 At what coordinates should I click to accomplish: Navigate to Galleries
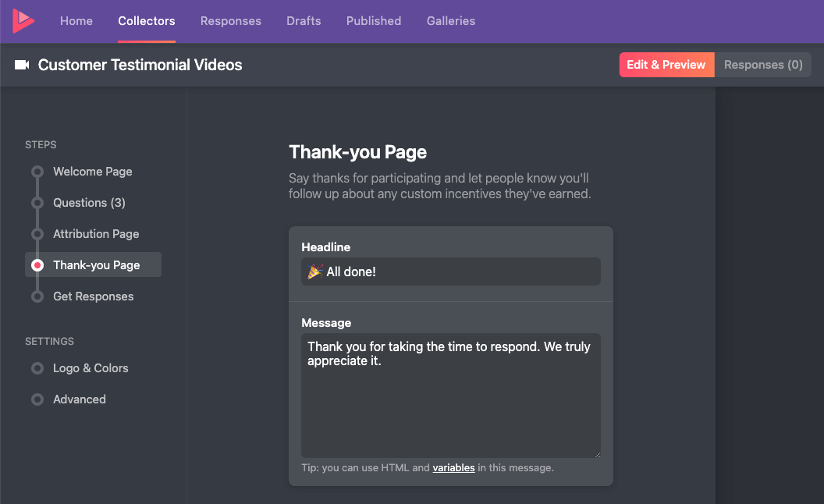pos(450,21)
